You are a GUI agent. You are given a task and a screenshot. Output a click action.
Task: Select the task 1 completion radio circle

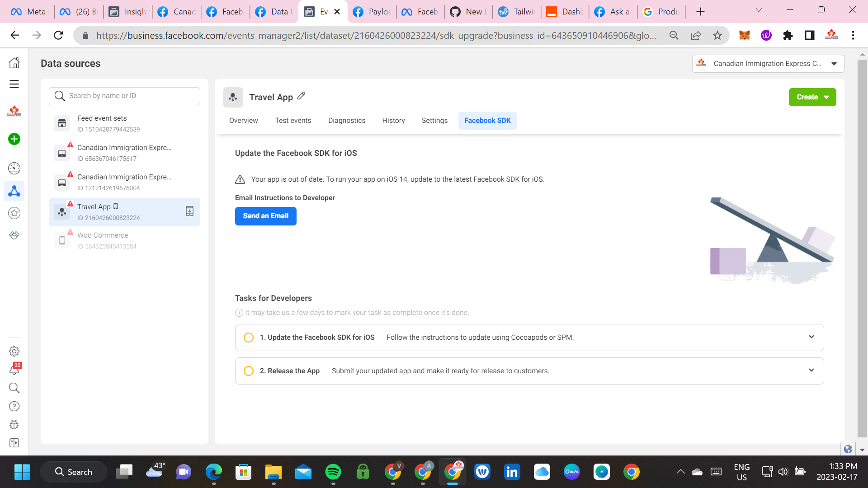[x=248, y=337]
